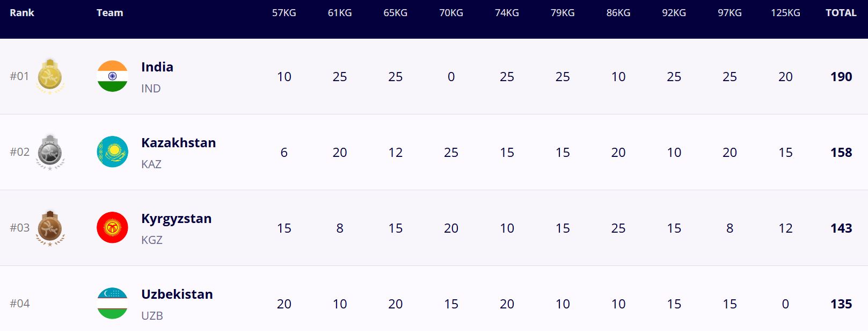Image resolution: width=868 pixels, height=331 pixels.
Task: Click the 57KG column header
Action: pyautogui.click(x=284, y=13)
